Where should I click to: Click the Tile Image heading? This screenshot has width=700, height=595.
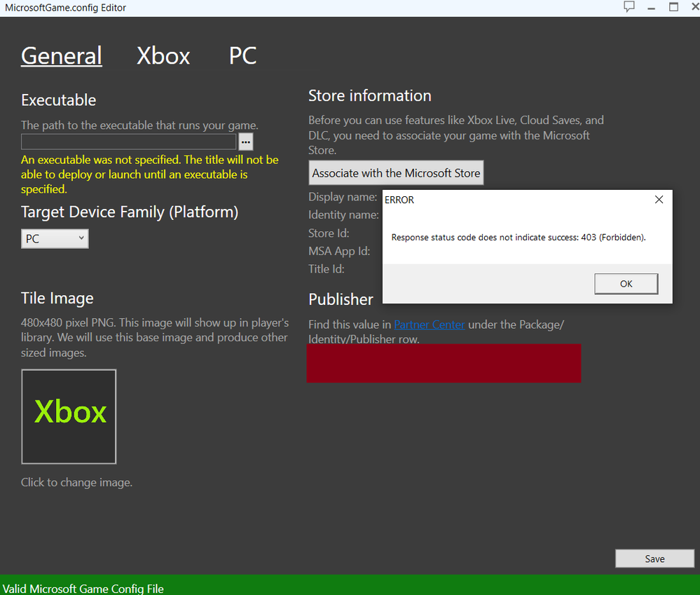point(57,298)
